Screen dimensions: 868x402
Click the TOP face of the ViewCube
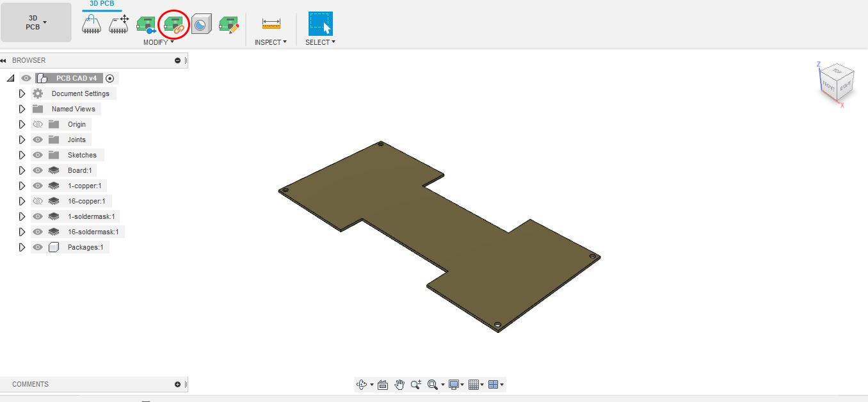coord(837,72)
